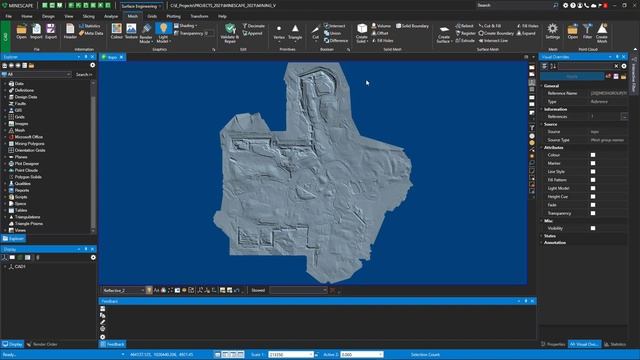Open the Triangle primitives dropdown
This screenshot has height=360, width=640.
click(x=295, y=33)
